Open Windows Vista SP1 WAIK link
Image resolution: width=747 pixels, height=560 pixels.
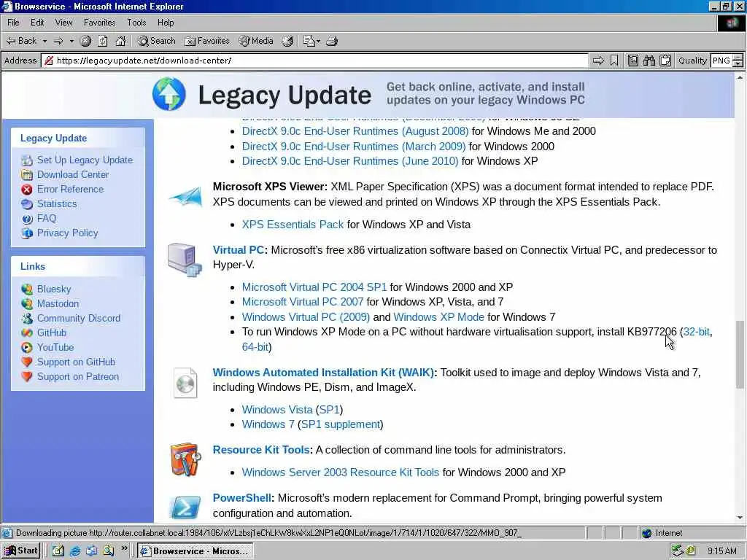pos(329,410)
